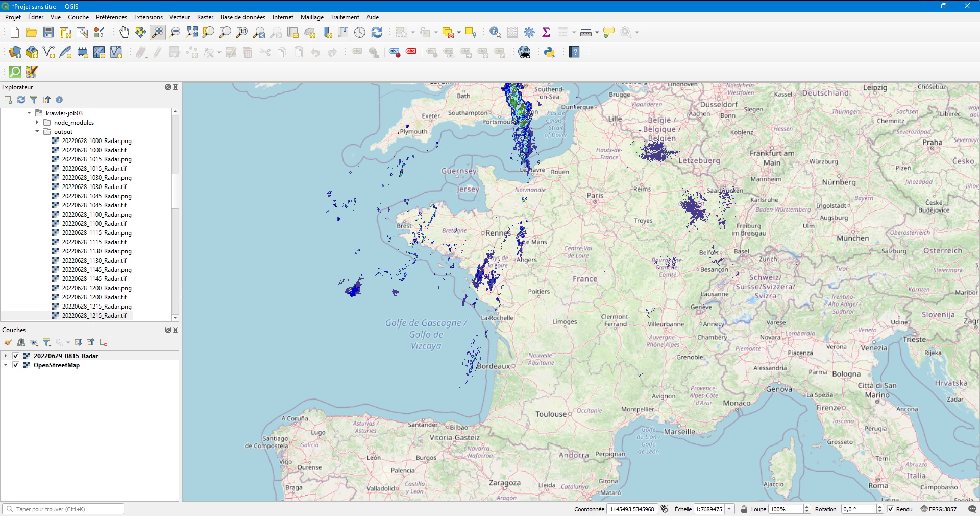Open new print layout
The height and width of the screenshot is (516, 980).
(65, 32)
